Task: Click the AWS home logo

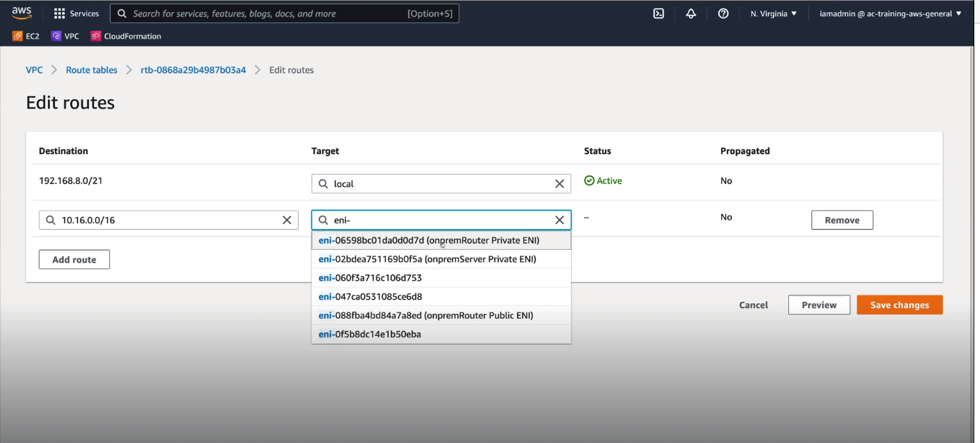Action: pos(21,12)
